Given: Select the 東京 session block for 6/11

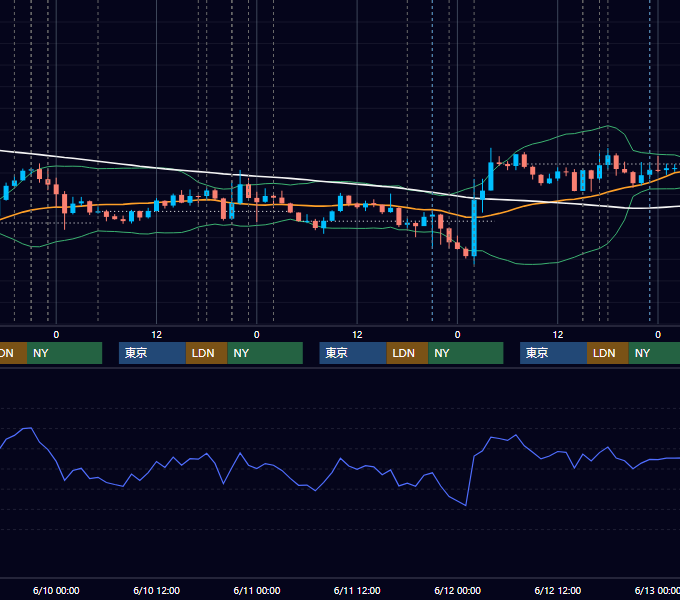Looking at the screenshot, I should 353,353.
